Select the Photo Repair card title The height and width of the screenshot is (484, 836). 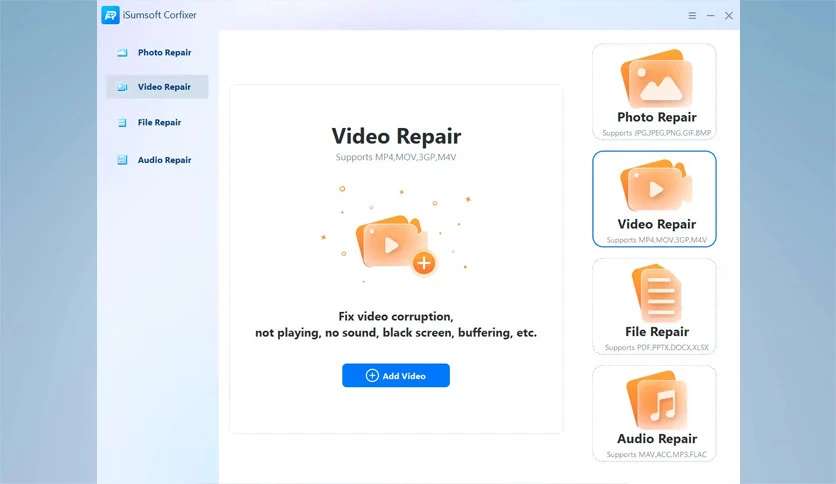tap(657, 117)
